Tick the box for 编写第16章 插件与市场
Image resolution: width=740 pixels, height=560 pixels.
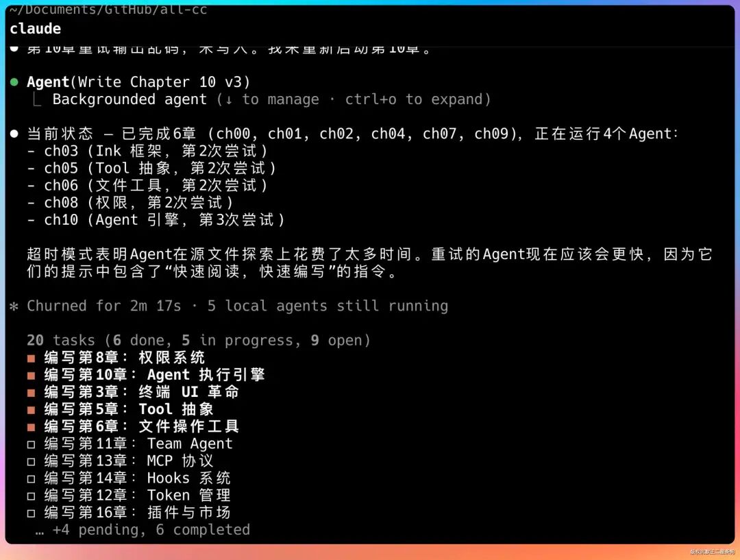pyautogui.click(x=29, y=512)
